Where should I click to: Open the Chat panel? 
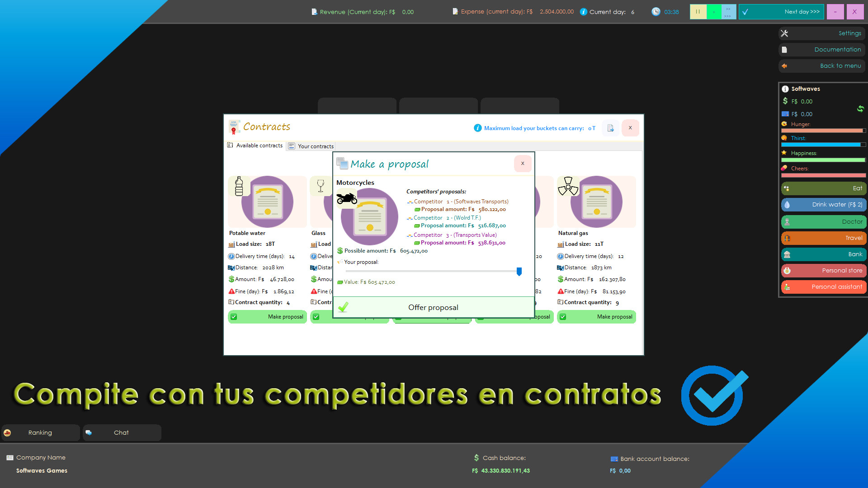[121, 433]
